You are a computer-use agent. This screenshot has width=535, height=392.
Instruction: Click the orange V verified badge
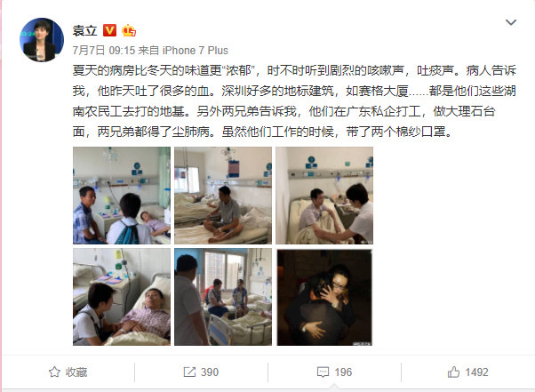(x=109, y=30)
